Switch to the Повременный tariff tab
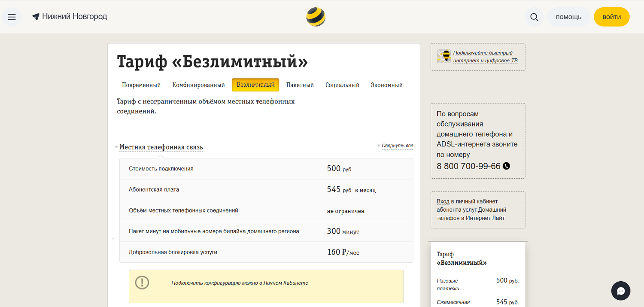Screen dimensions: 644x307 pos(141,85)
